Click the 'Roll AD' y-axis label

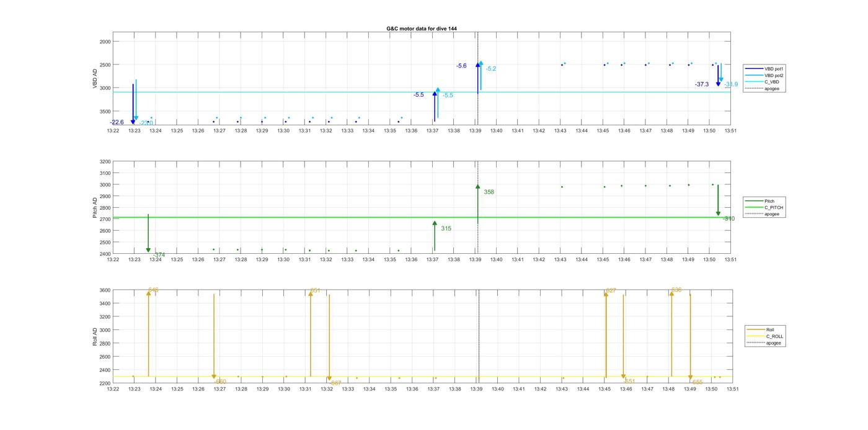point(95,336)
